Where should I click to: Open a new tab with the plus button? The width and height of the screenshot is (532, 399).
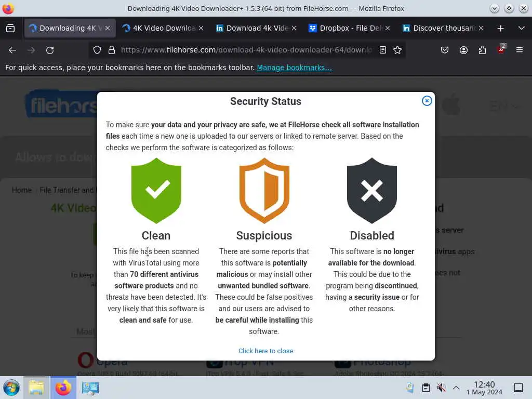500,29
